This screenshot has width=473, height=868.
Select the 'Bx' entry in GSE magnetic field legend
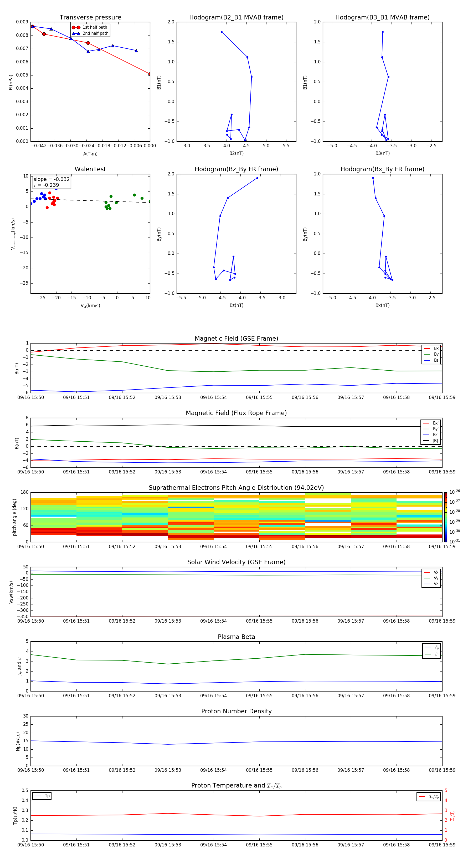[431, 349]
